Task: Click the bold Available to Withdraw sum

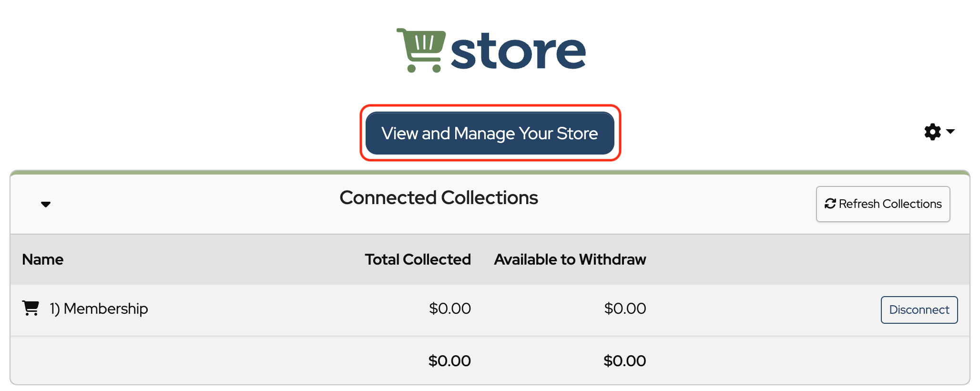Action: (624, 361)
